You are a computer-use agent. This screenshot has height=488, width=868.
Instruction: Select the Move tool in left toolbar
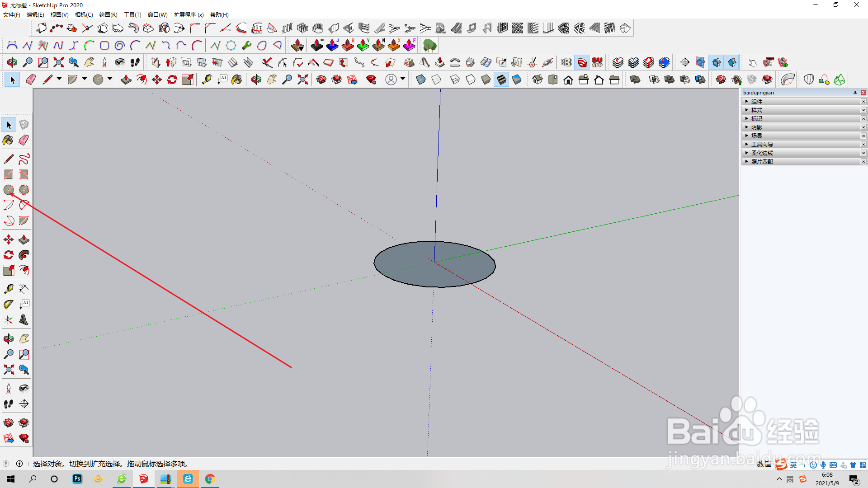[x=9, y=239]
